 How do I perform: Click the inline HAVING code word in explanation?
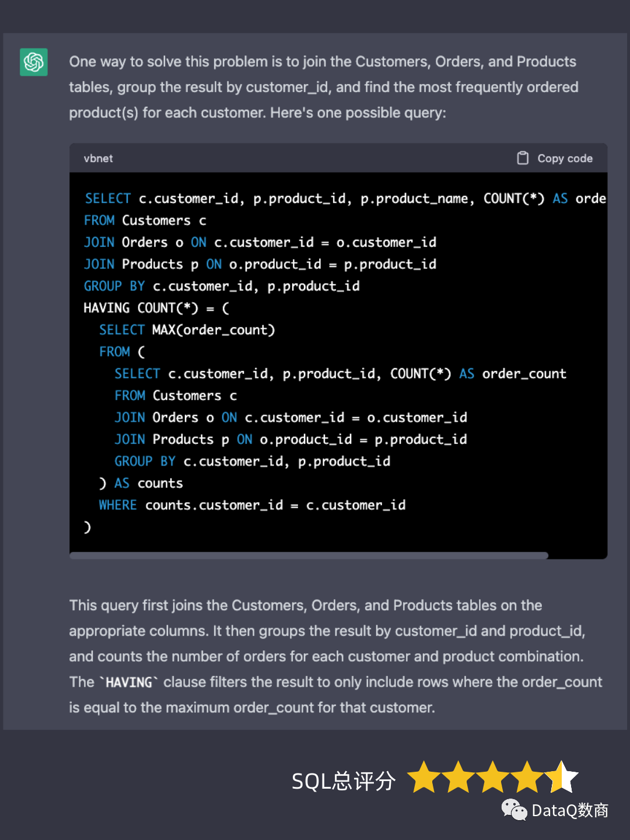click(129, 682)
